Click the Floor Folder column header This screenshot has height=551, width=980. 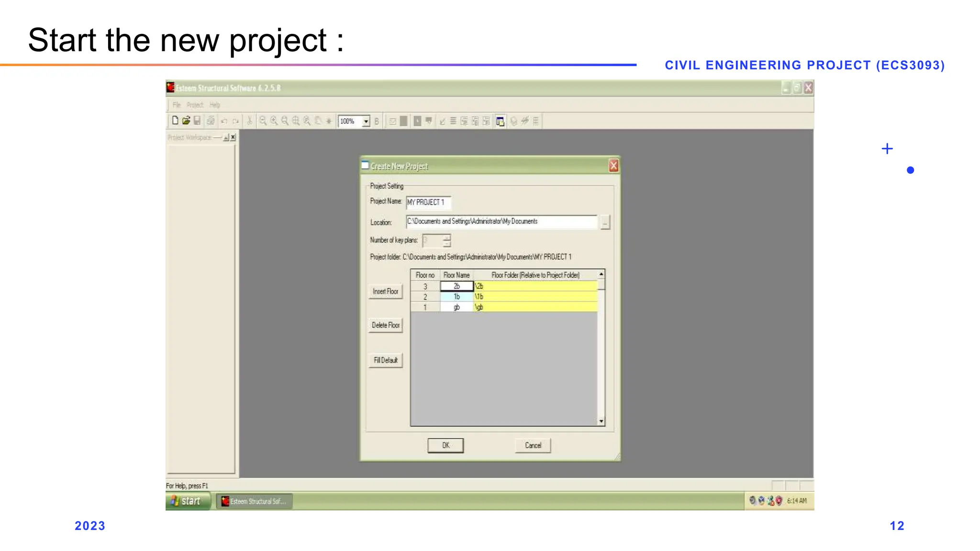[535, 275]
